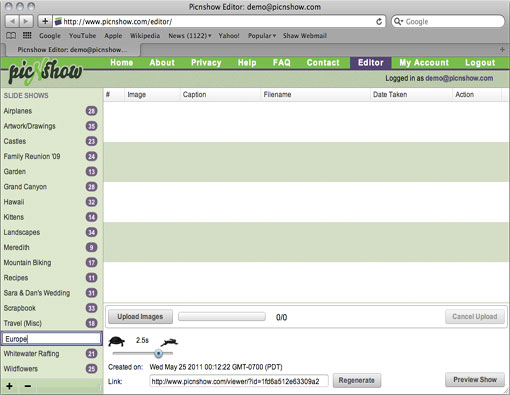The image size is (510, 395).
Task: Click the browser address bar
Action: pos(219,22)
